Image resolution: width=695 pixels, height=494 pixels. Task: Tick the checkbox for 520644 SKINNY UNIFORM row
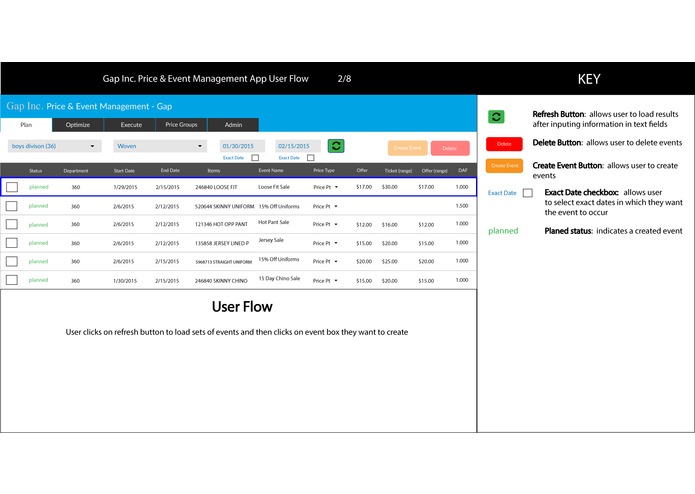tap(12, 206)
